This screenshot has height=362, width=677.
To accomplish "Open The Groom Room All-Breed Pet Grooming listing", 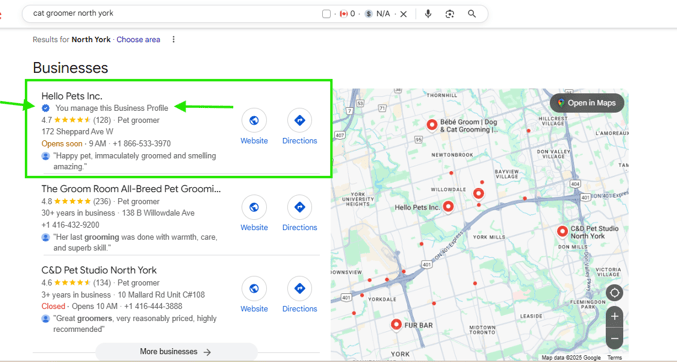I will pyautogui.click(x=131, y=189).
